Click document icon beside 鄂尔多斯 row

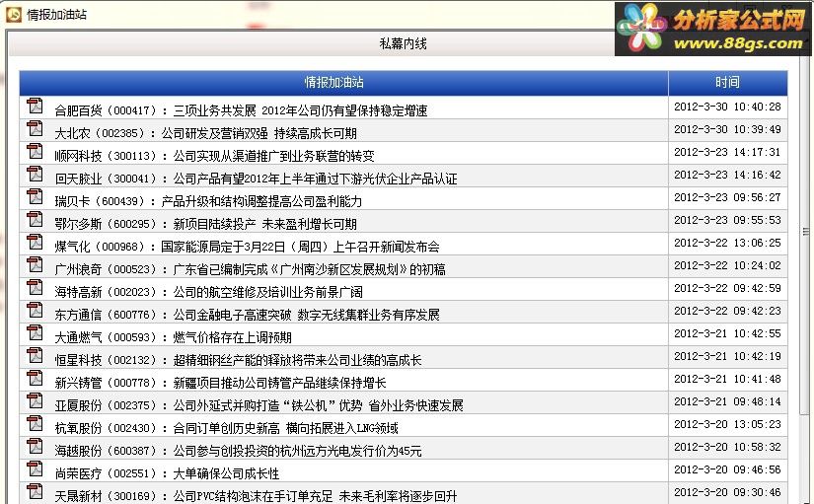[35, 219]
